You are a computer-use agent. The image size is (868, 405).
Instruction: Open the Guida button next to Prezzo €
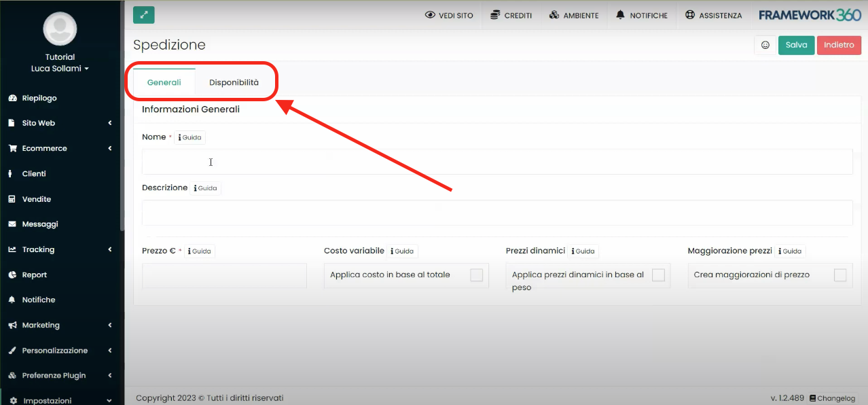(200, 251)
